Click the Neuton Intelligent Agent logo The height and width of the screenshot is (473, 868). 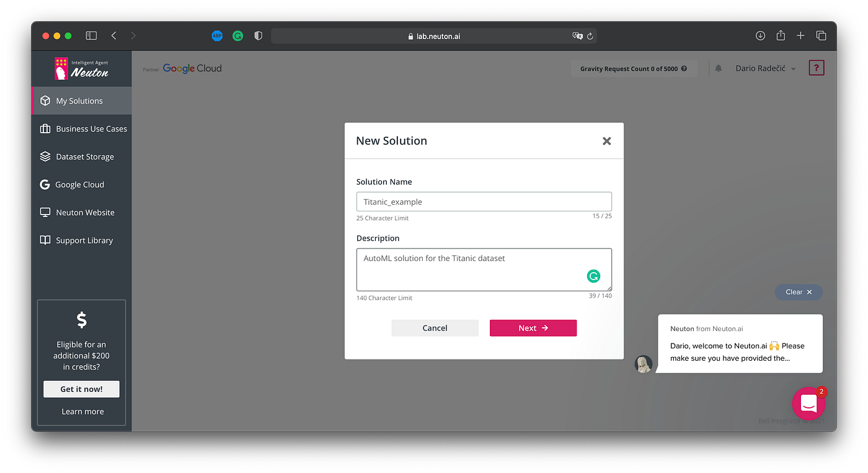[81, 68]
